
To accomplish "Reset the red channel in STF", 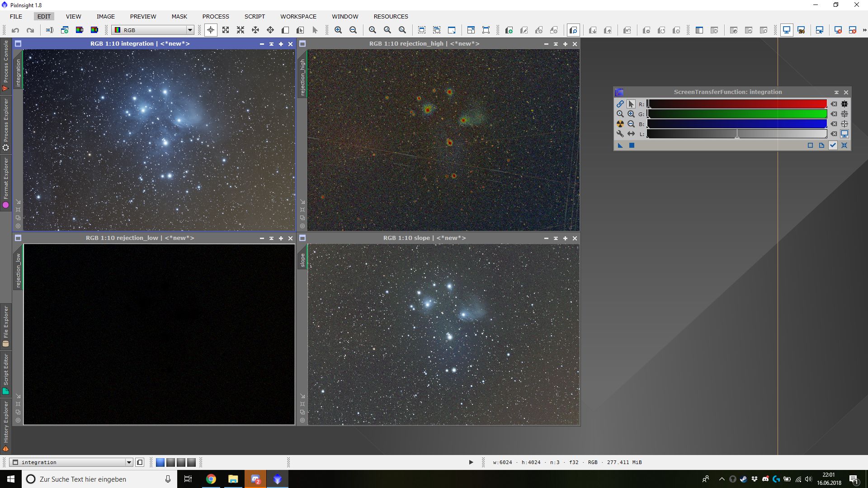I will 834,104.
